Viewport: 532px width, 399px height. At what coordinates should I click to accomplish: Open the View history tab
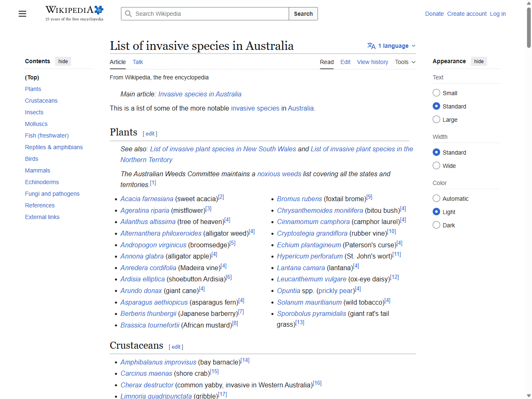pos(372,62)
